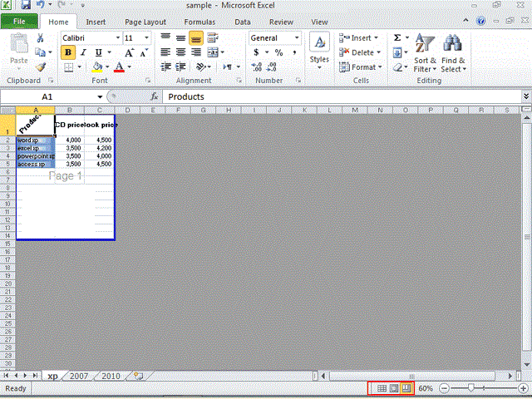The height and width of the screenshot is (399, 532).
Task: Click the AutoSum sigma icon
Action: point(397,37)
